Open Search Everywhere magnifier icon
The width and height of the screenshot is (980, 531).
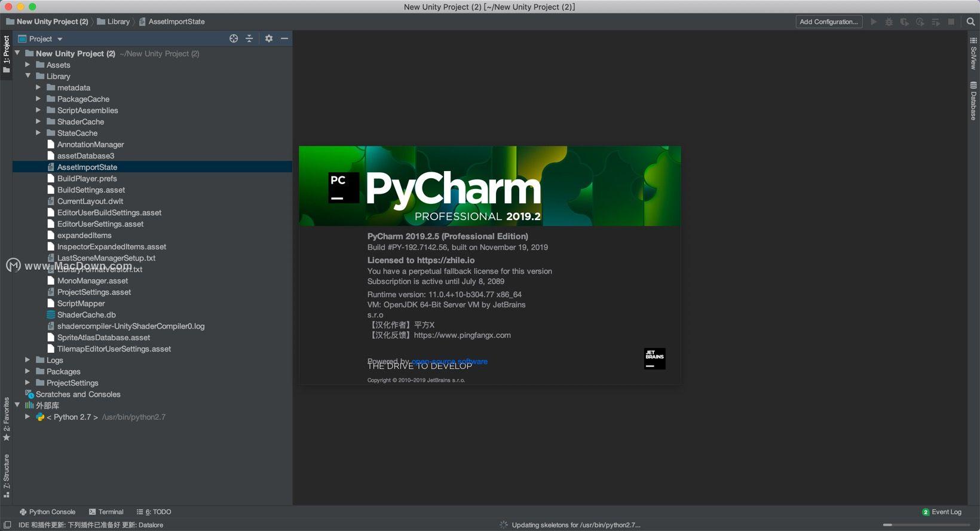pyautogui.click(x=970, y=22)
